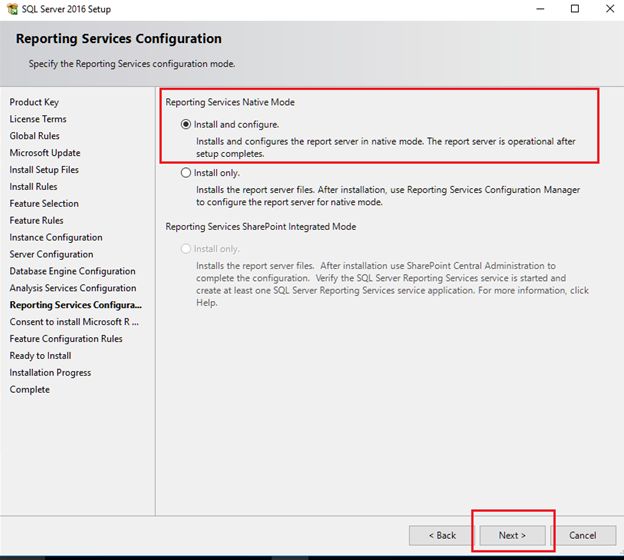
Task: Cancel the SQL Server setup
Action: click(582, 535)
